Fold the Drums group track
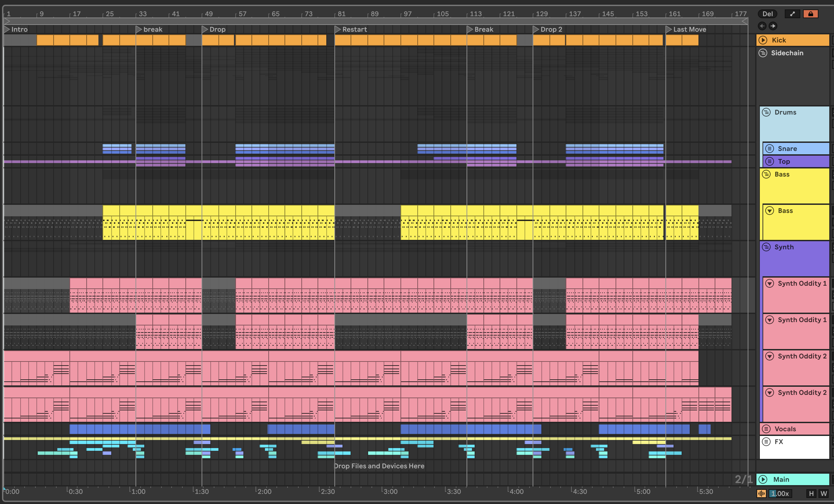 [766, 112]
